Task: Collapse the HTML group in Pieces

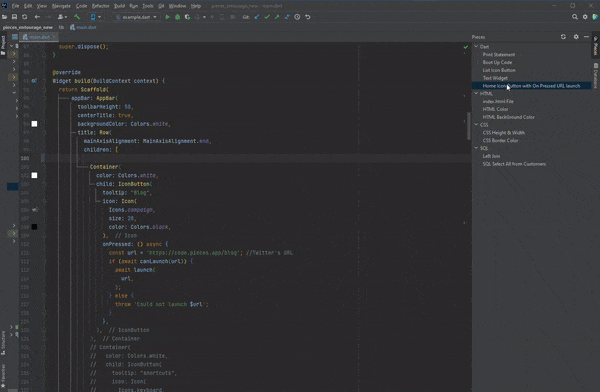Action: 476,93
